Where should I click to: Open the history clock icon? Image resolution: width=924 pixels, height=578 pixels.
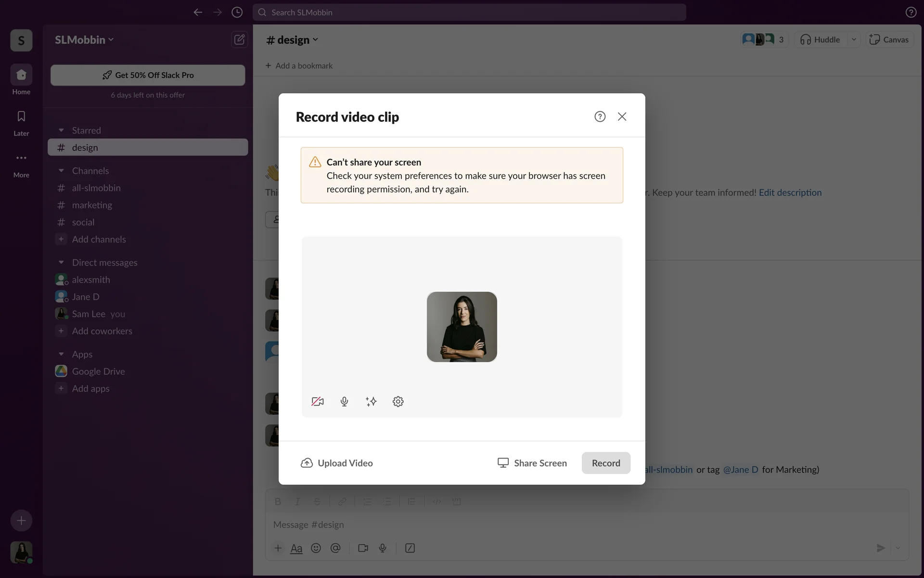click(237, 13)
